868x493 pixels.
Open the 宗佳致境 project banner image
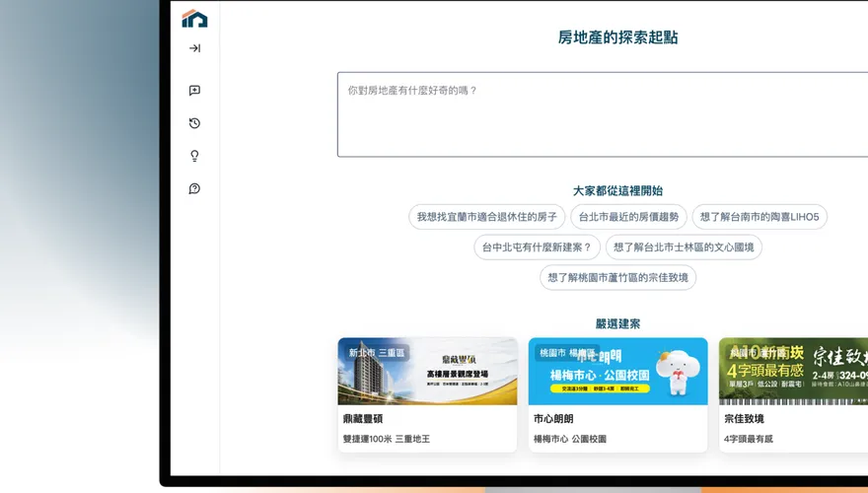pos(793,372)
